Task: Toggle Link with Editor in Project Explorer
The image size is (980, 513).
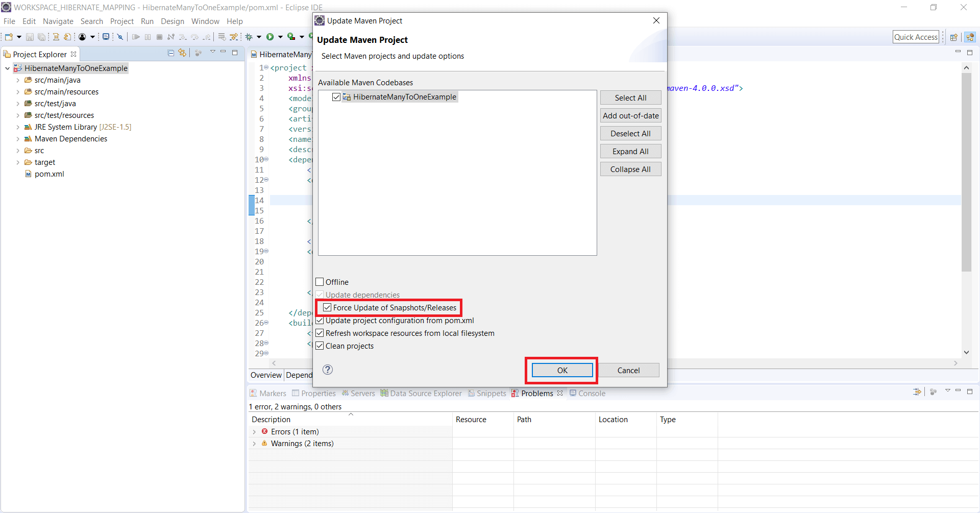Action: pyautogui.click(x=182, y=53)
